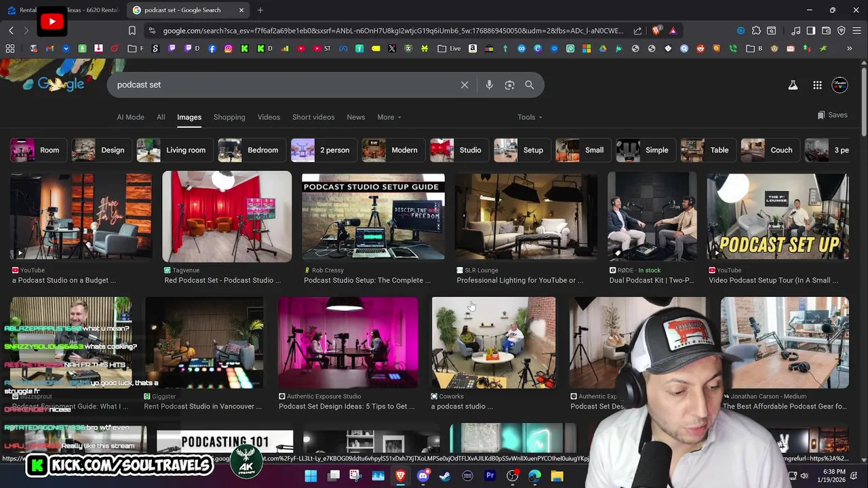
Task: Open the X (Twitter) bookmark icon
Action: [x=392, y=48]
